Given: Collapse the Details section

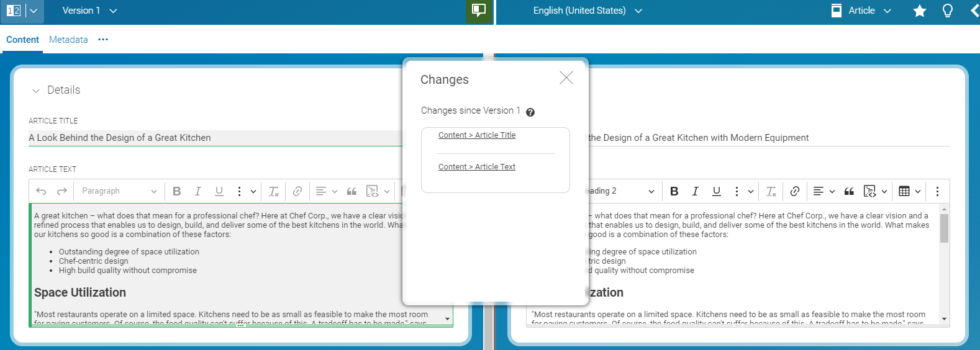Looking at the screenshot, I should click(35, 91).
